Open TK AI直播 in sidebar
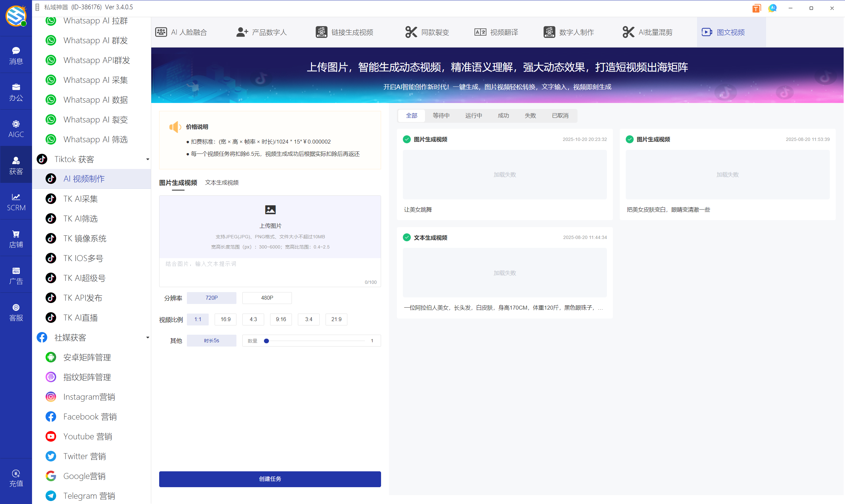Viewport: 845px width, 504px height. pyautogui.click(x=81, y=318)
